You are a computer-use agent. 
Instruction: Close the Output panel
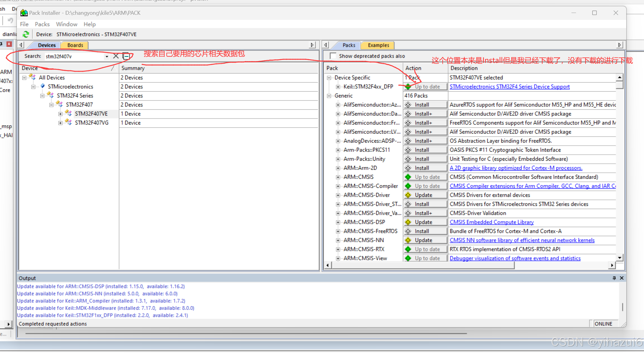point(622,278)
